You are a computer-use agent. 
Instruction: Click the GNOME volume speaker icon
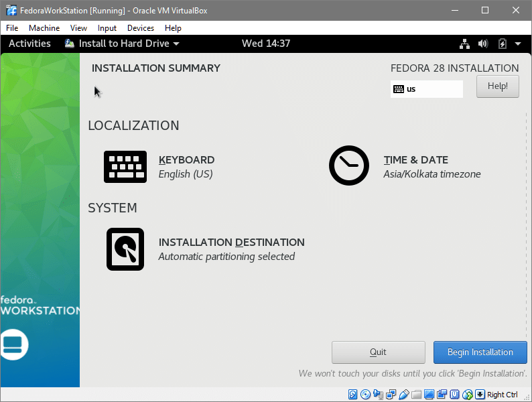(x=483, y=44)
